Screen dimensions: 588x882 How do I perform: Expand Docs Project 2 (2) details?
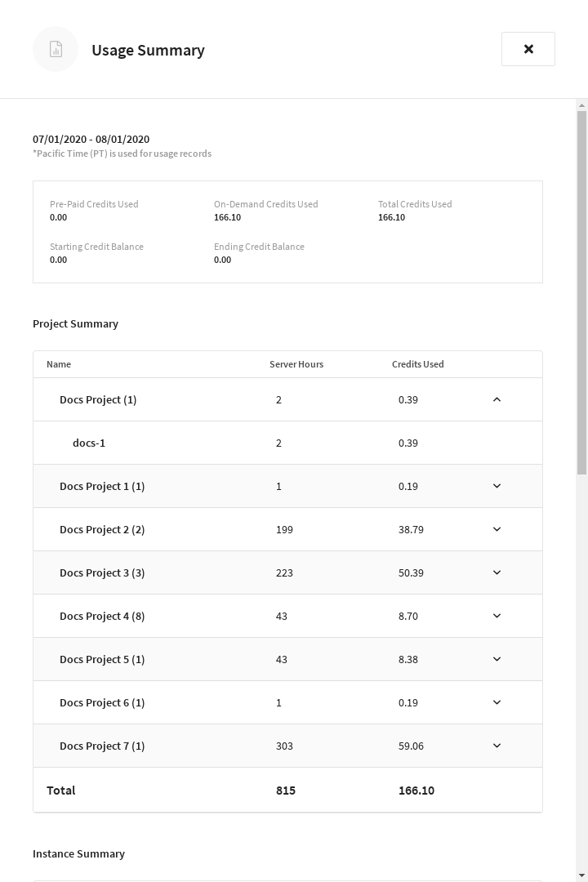coord(497,529)
